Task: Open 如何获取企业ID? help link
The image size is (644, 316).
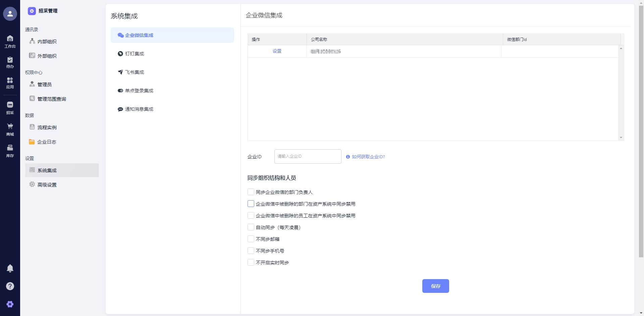Action: click(x=368, y=157)
